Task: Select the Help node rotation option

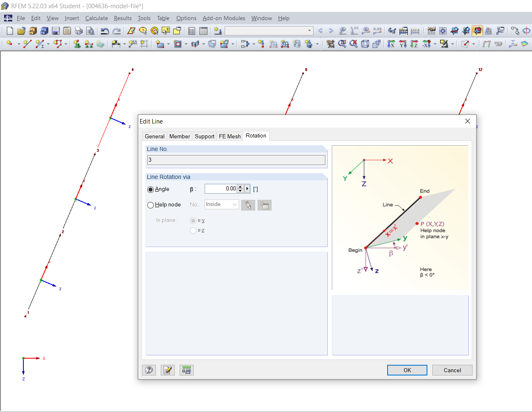Action: pyautogui.click(x=151, y=205)
